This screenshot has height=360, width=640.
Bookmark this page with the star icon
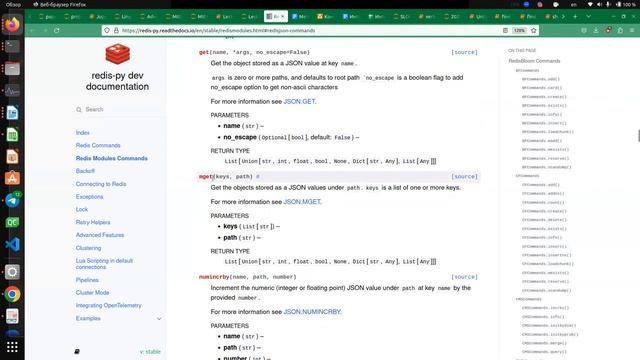[533, 31]
